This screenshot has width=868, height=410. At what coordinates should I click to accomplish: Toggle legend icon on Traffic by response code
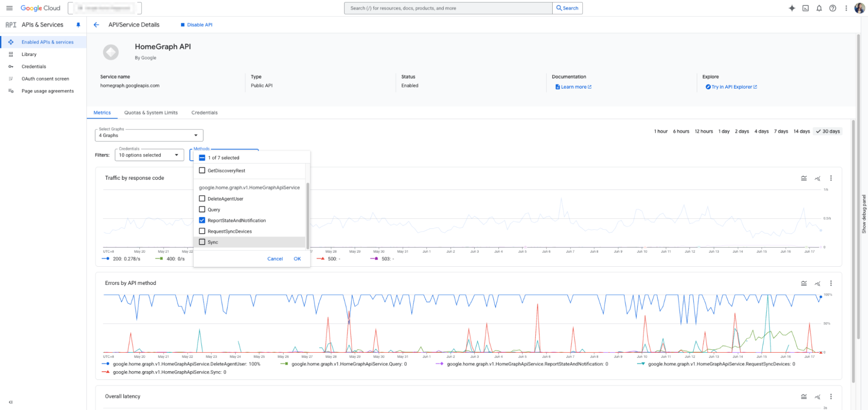click(x=804, y=178)
